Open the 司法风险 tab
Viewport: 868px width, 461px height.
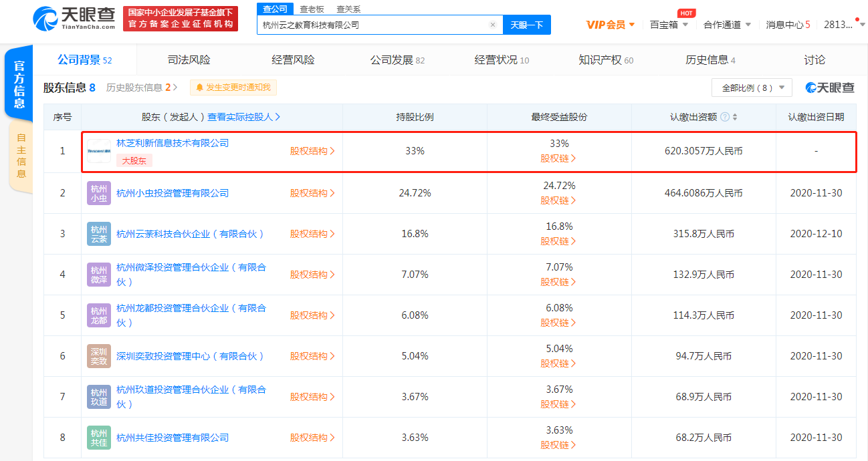click(189, 60)
